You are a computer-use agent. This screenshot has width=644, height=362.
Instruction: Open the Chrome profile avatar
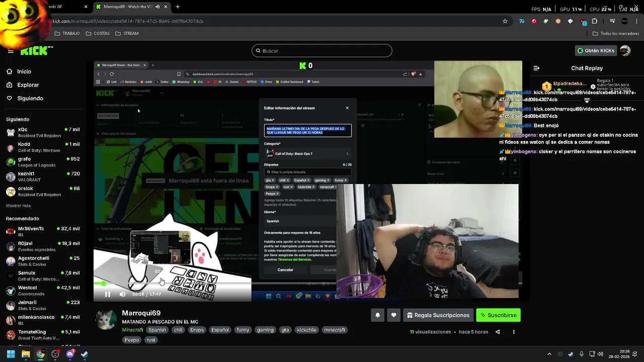pos(625,21)
